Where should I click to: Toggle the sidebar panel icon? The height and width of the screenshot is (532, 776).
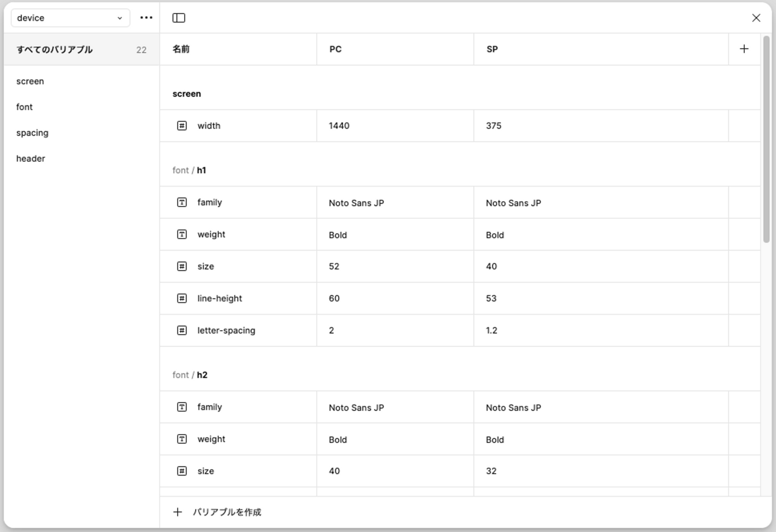click(x=179, y=18)
